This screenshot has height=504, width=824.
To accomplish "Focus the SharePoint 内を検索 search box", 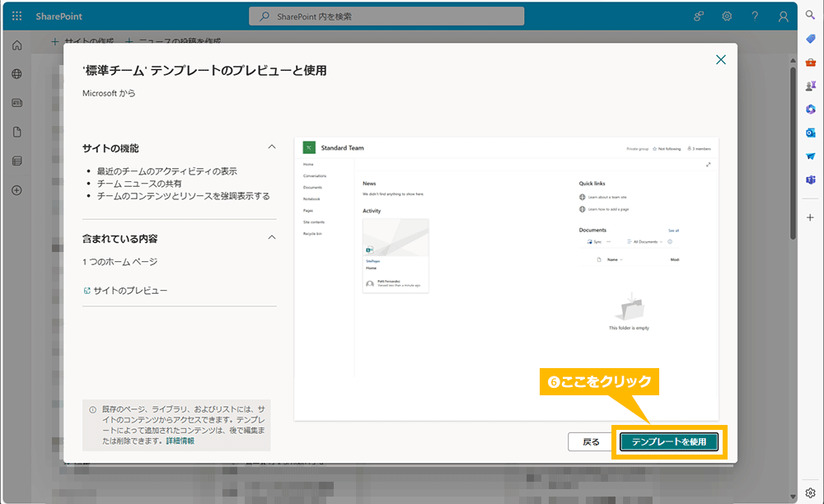I will click(x=386, y=16).
